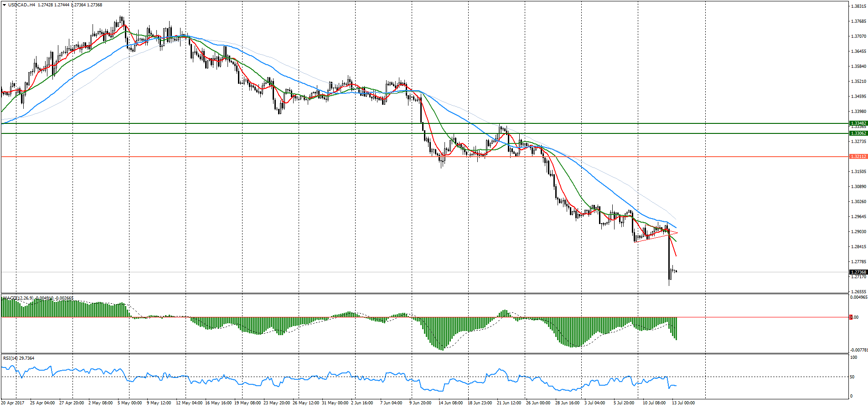Image resolution: width=868 pixels, height=408 pixels.
Task: Click the 1.26555 bottom price scale value
Action: click(x=858, y=292)
